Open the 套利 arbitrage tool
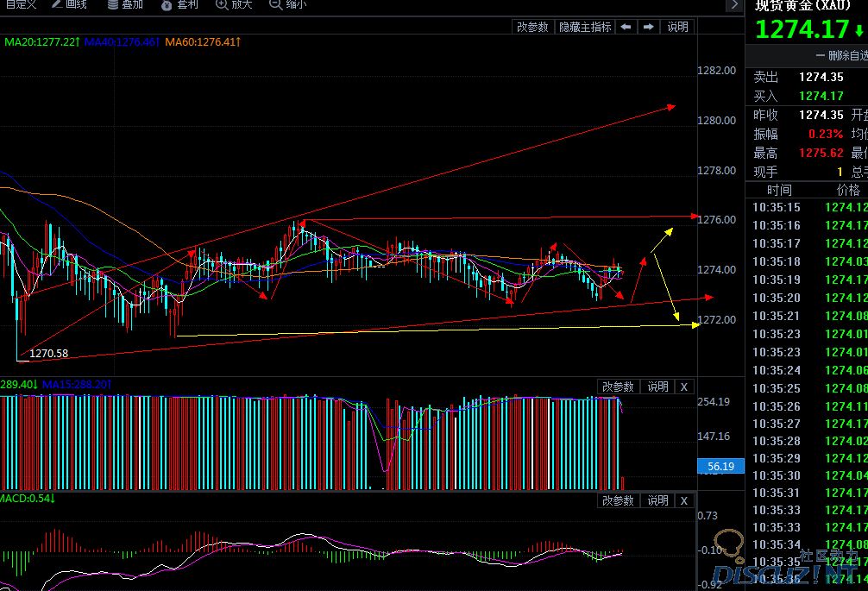Viewport: 868px width, 591px height. 179,5
